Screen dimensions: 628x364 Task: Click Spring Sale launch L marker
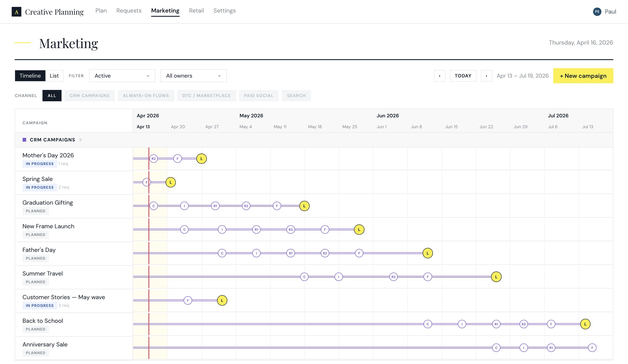click(171, 182)
